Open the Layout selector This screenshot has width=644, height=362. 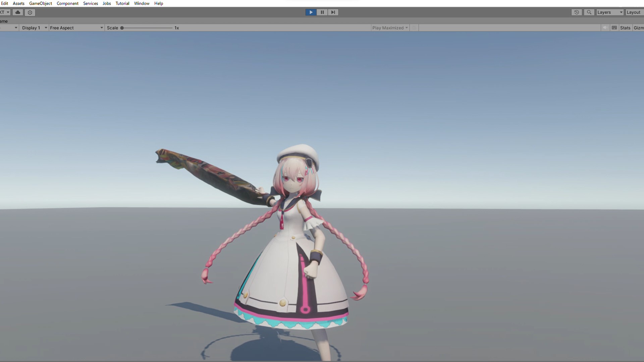[x=634, y=12]
